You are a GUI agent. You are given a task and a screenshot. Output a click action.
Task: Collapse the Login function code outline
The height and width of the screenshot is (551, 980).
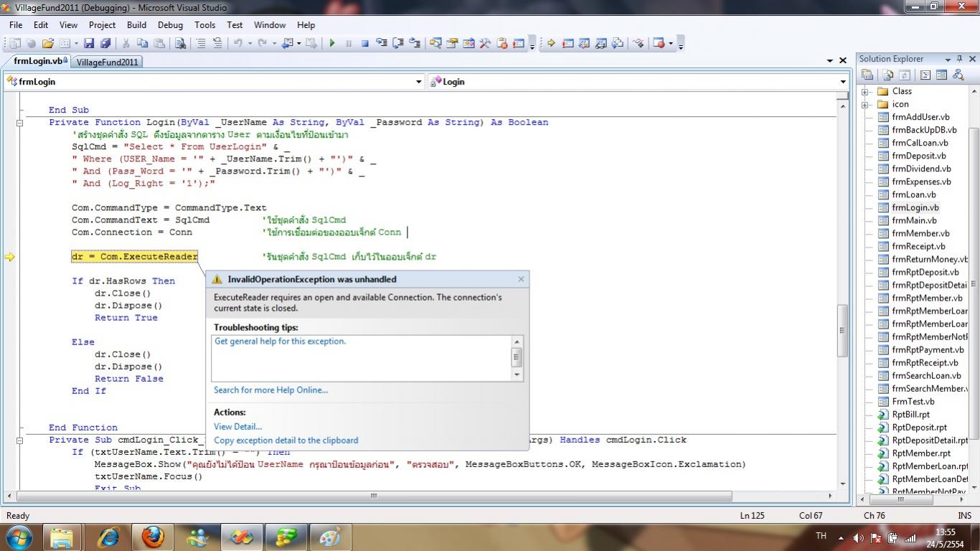pos(20,123)
